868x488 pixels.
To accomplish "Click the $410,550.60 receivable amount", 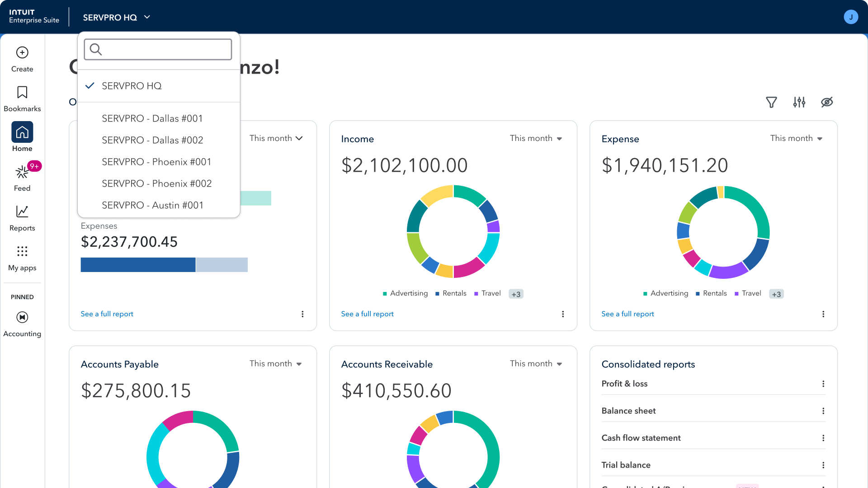I will click(396, 391).
